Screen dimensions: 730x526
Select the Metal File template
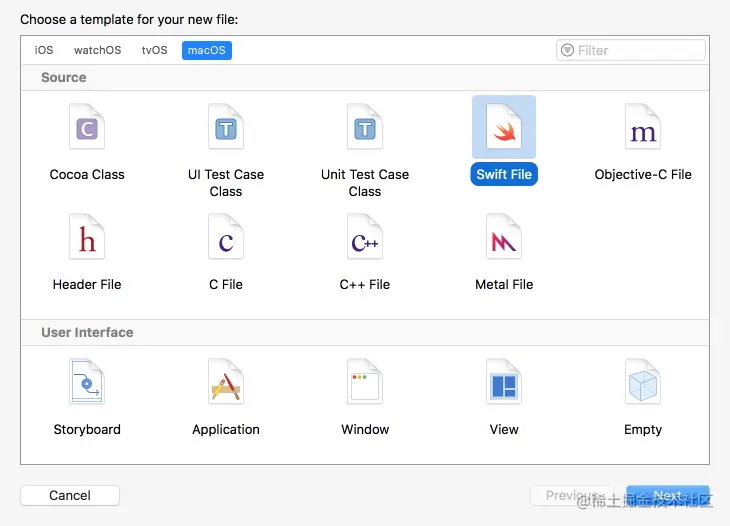click(x=504, y=239)
